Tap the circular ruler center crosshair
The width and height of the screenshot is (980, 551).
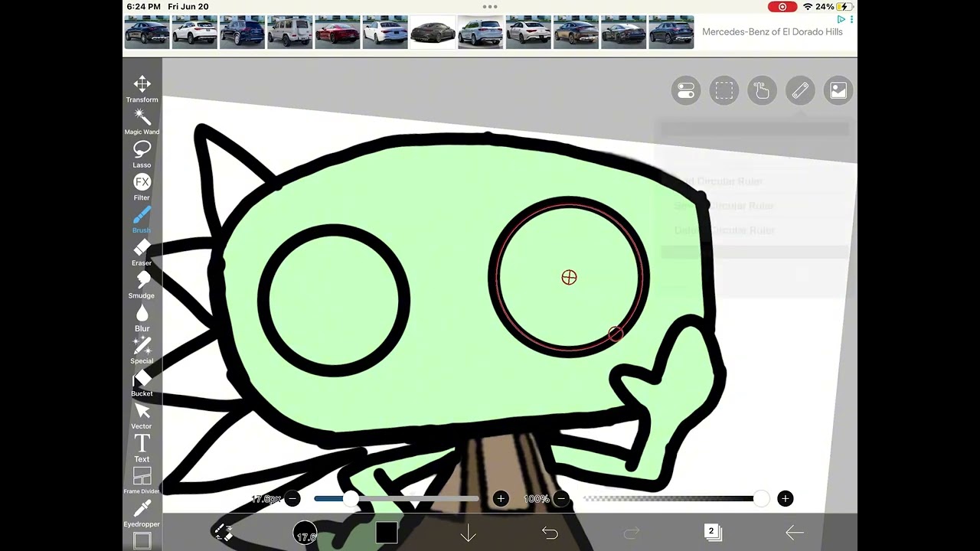tap(569, 278)
